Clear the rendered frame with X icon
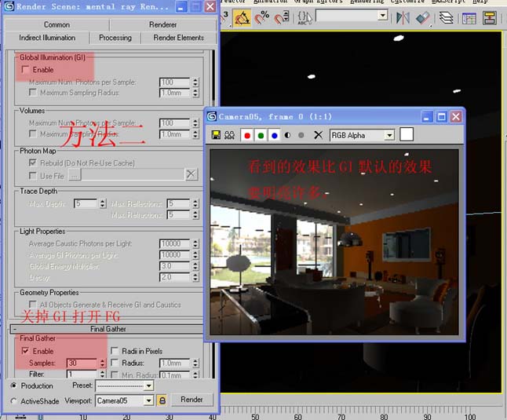Screen dimensions: 507x420 (318, 135)
